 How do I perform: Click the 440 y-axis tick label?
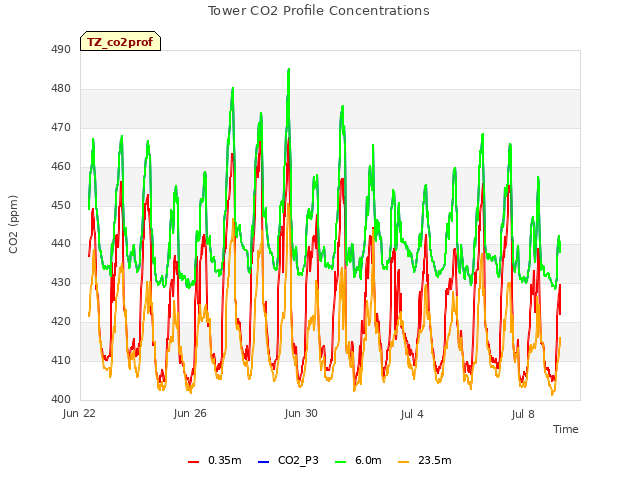point(61,244)
